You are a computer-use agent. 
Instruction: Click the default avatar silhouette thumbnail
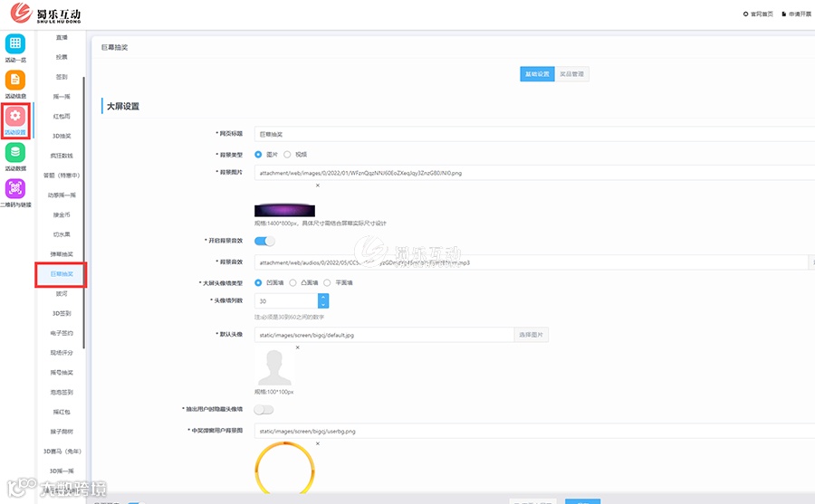[x=274, y=367]
